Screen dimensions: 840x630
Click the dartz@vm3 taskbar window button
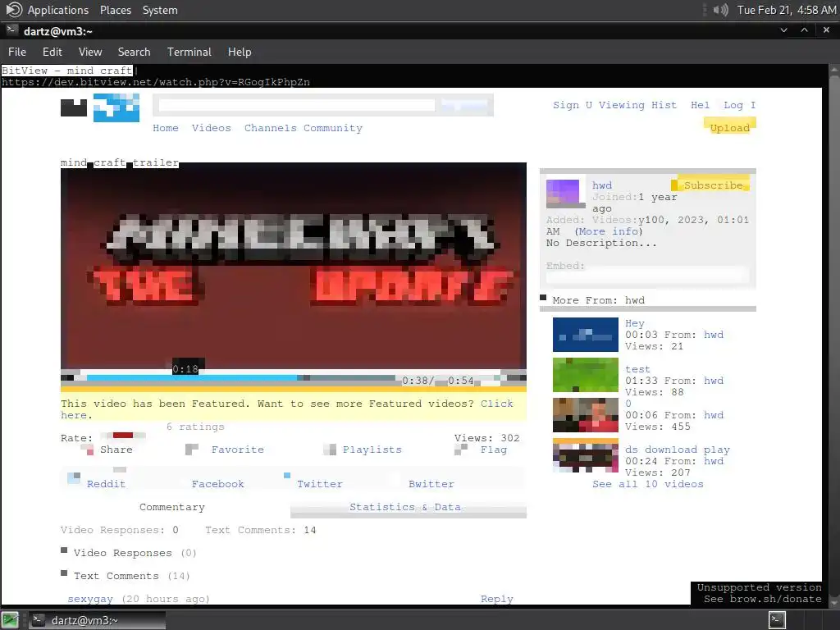[97, 620]
